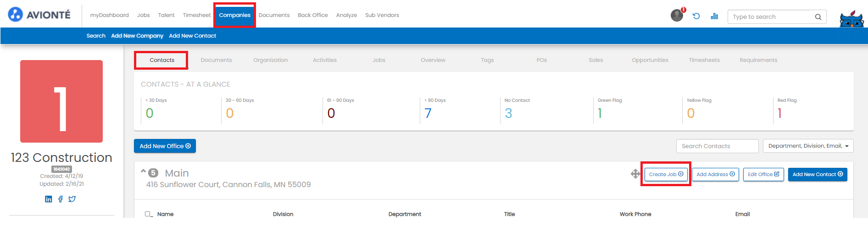Click the Green Flag count

point(600,113)
